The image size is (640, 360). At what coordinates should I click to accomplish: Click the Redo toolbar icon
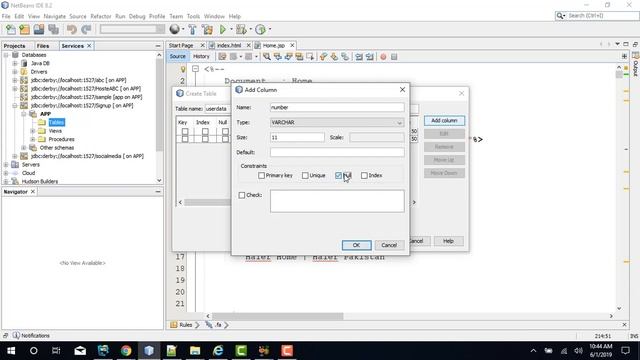(86, 29)
